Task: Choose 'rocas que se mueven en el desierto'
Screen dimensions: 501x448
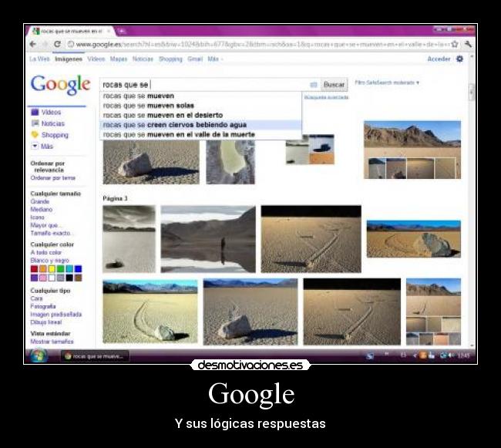Action: point(200,115)
